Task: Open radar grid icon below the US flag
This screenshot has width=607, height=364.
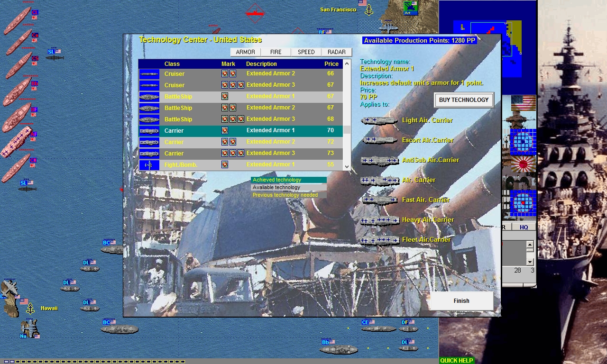Action: [x=523, y=142]
